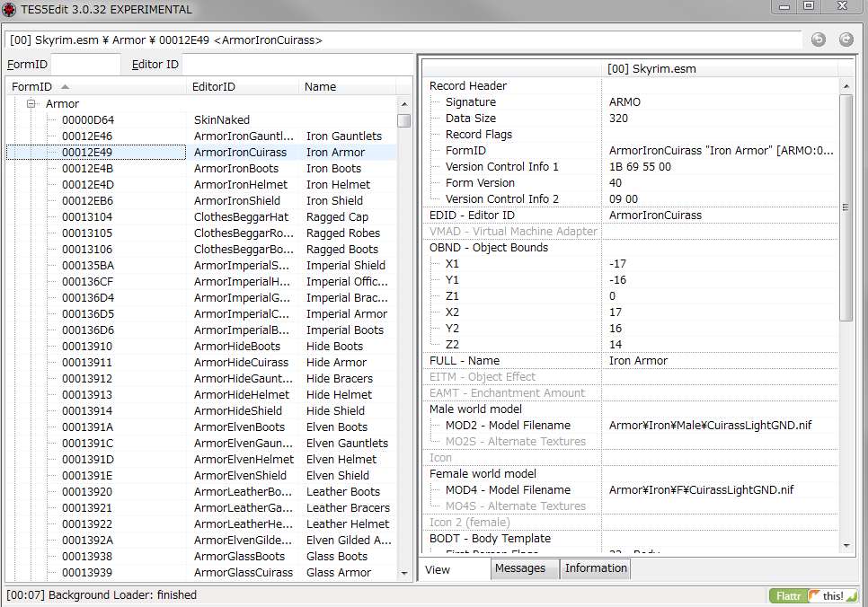Screen dimensions: 868x607
Task: Click the forward navigation arrow button
Action: click(846, 40)
